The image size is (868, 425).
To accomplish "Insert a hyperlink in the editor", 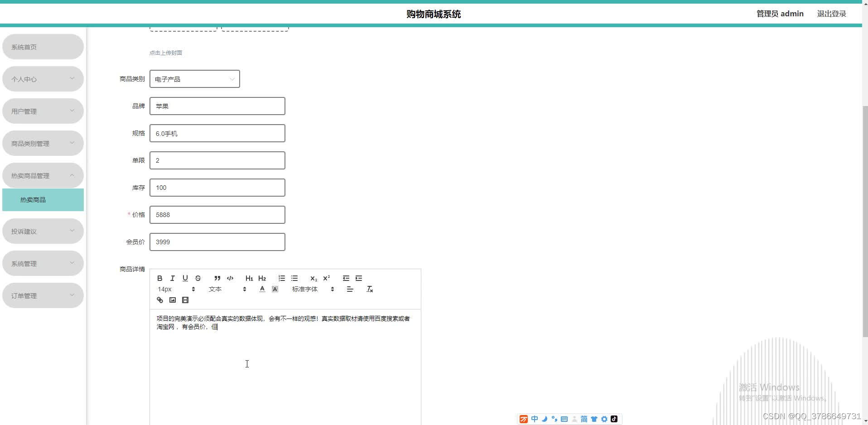I will (x=159, y=300).
